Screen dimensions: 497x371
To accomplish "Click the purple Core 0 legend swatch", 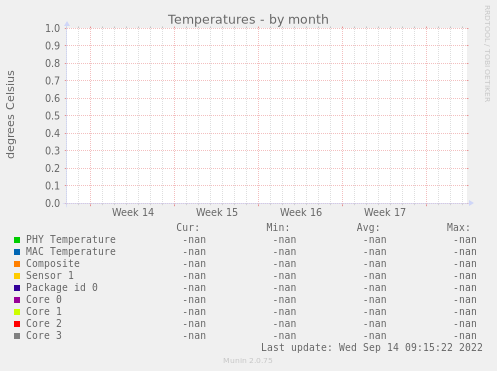I will pos(17,300).
